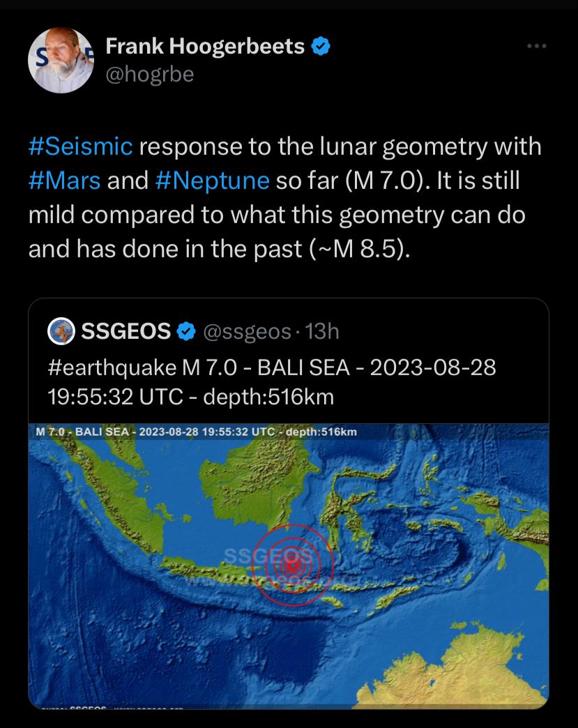Open the tweet's three-dot more menu

tap(536, 46)
